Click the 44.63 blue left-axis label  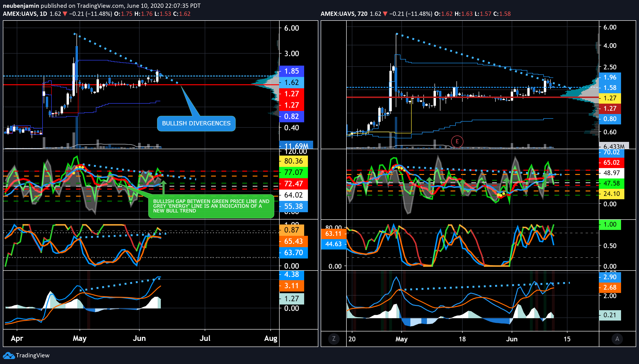click(x=333, y=244)
